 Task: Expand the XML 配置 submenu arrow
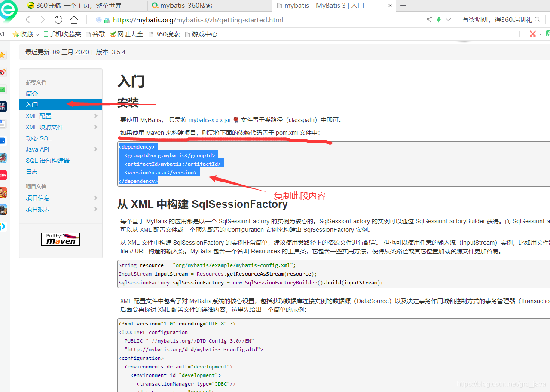point(95,116)
